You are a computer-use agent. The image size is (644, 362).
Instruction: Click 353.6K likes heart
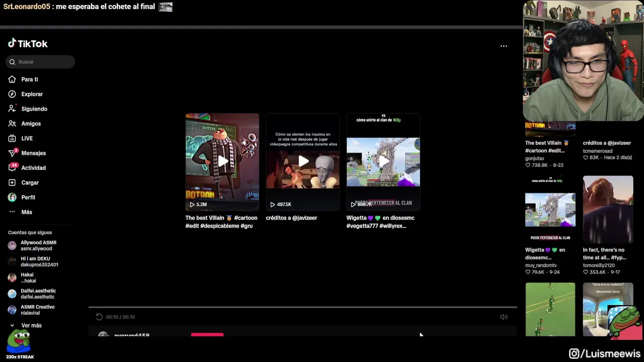(586, 272)
